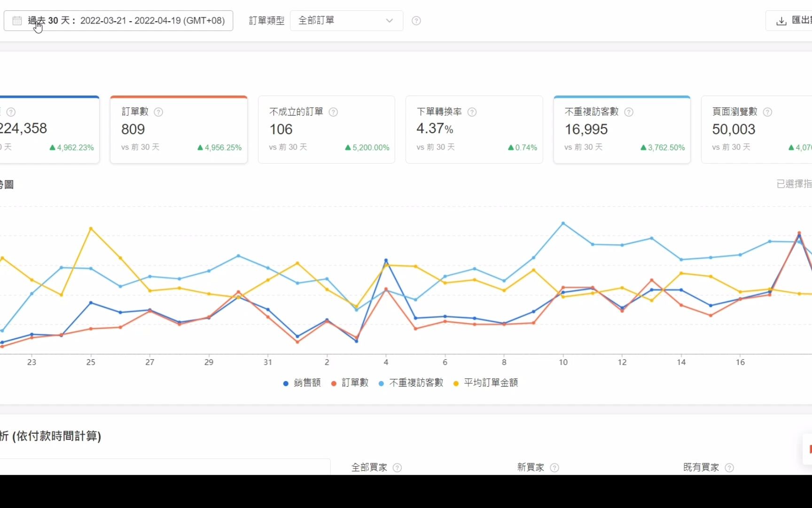Click the 訂單類型 label
The image size is (812, 508).
[266, 21]
